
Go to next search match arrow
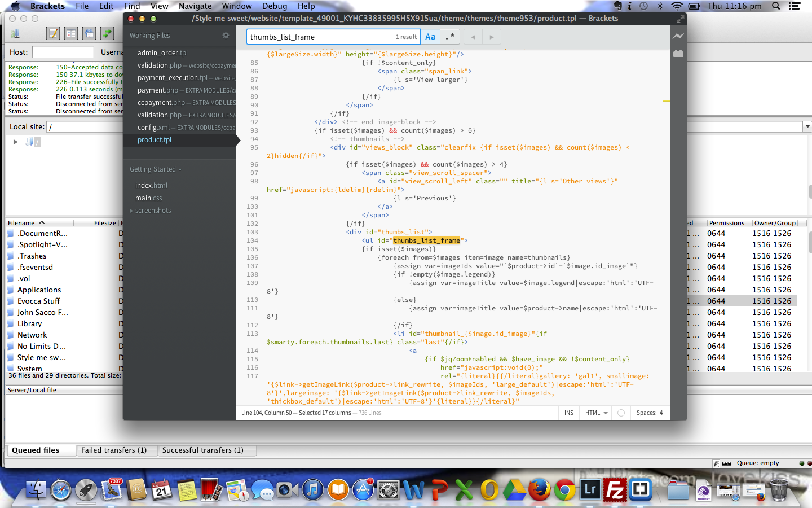pyautogui.click(x=492, y=37)
